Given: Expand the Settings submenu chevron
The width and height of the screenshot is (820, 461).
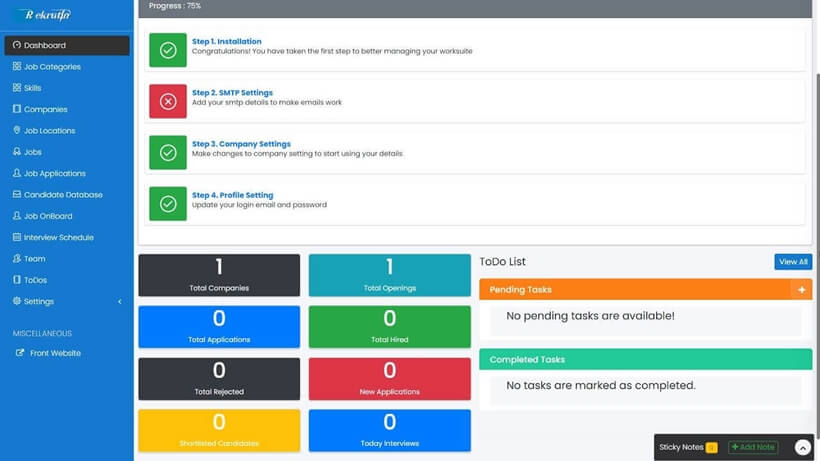Looking at the screenshot, I should [x=120, y=302].
